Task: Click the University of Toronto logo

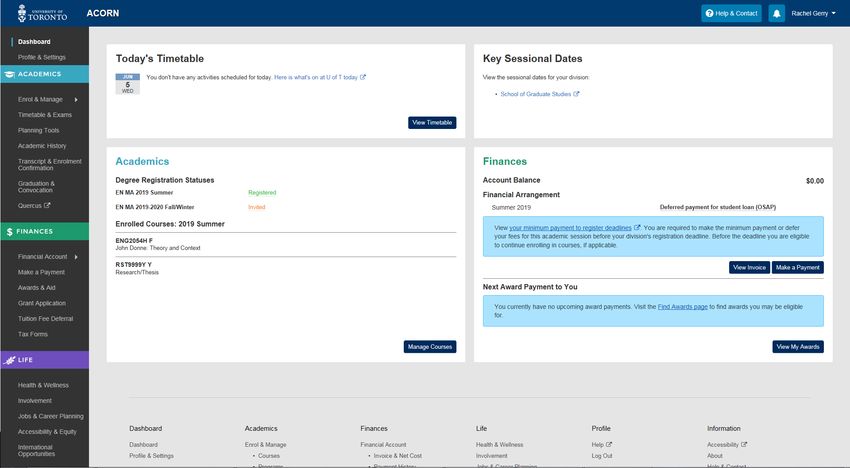Action: (x=42, y=13)
